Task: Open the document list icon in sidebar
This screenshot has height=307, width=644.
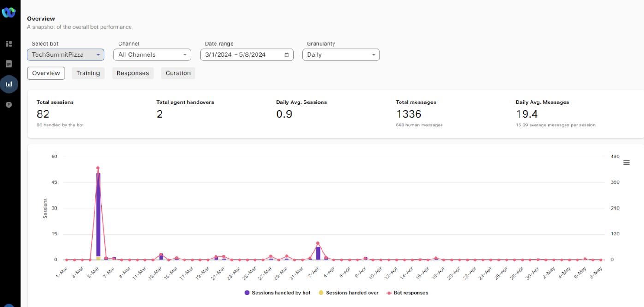Action: (x=9, y=64)
